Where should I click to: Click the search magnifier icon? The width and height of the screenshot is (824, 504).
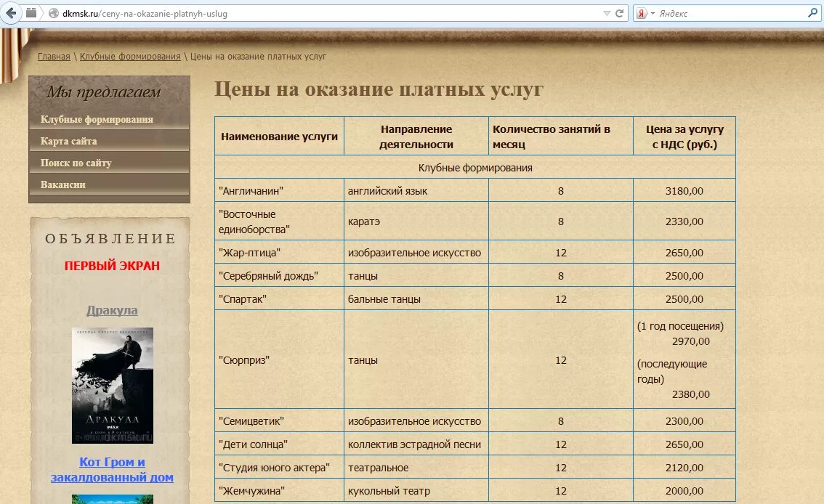tap(812, 13)
